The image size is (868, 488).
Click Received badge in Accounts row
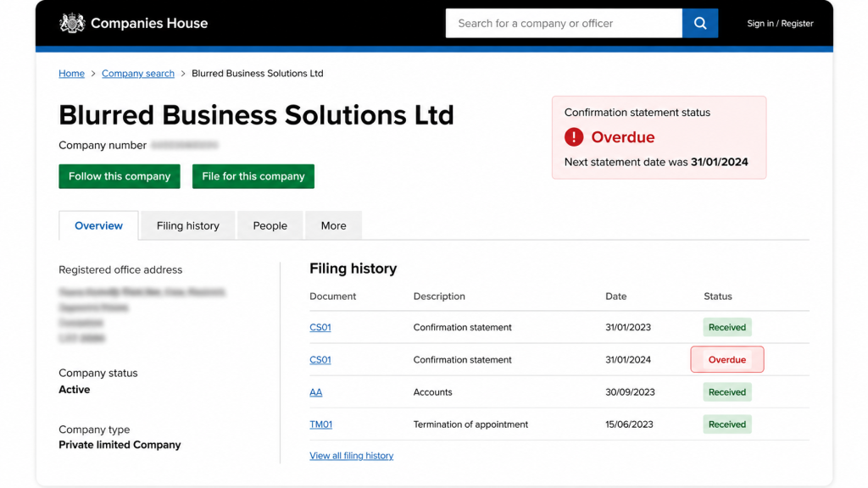click(726, 391)
